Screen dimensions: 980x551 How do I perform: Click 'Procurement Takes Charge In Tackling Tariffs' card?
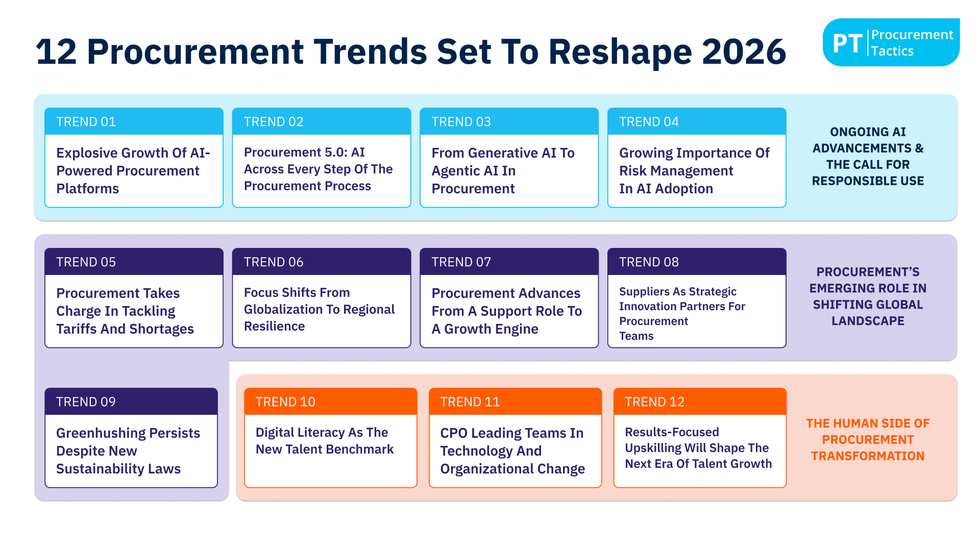tap(134, 311)
